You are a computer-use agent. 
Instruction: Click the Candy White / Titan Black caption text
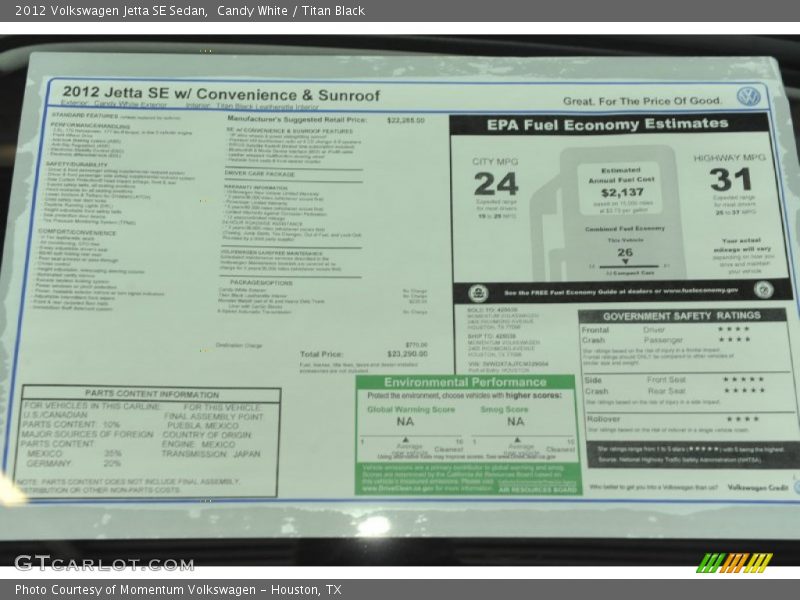click(291, 11)
